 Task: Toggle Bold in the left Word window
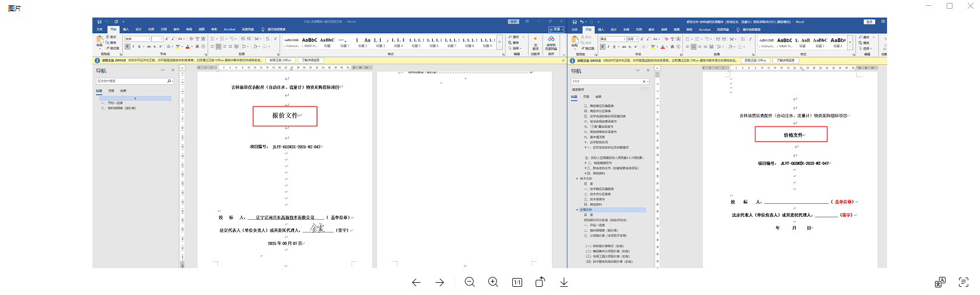127,47
